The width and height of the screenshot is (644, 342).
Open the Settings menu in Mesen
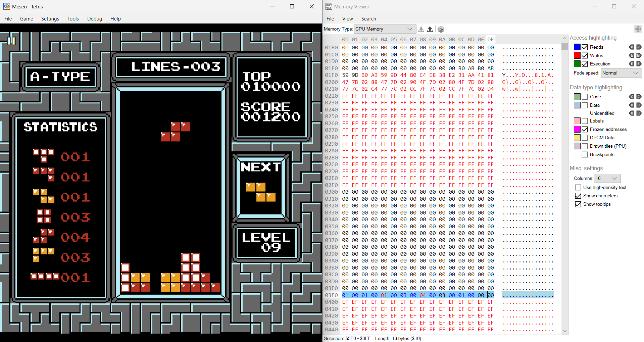point(50,19)
